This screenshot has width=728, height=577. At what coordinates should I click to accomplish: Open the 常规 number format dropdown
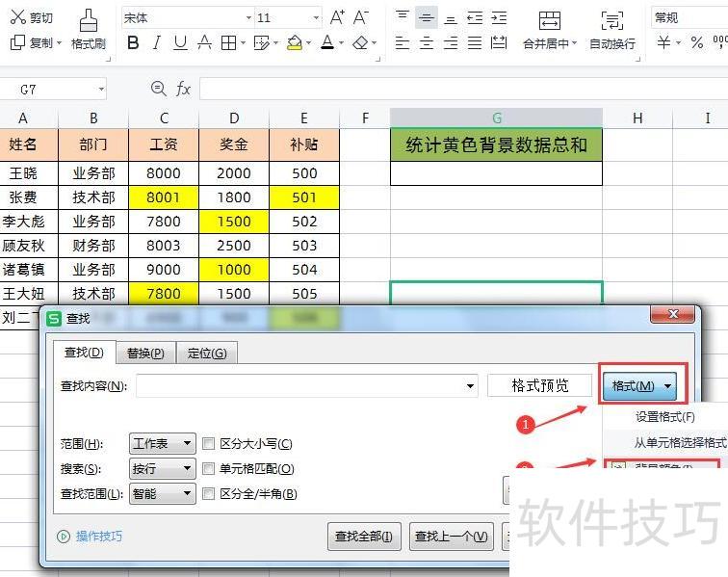pos(689,17)
